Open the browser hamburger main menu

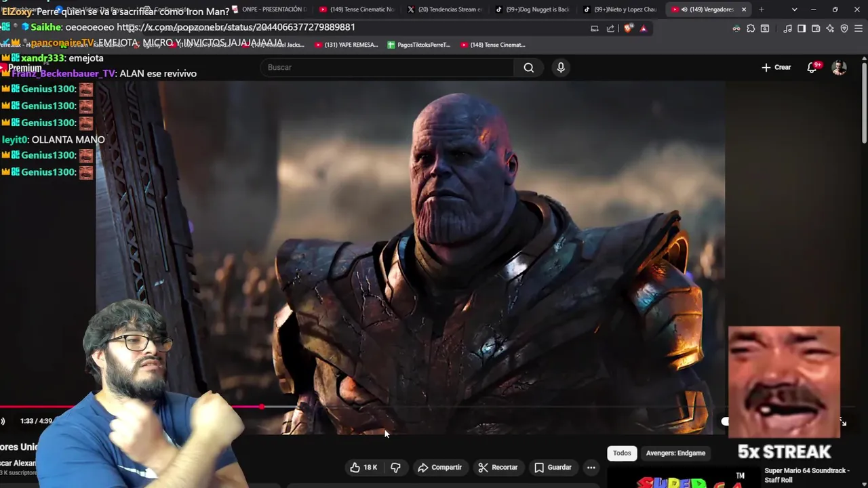click(x=859, y=28)
